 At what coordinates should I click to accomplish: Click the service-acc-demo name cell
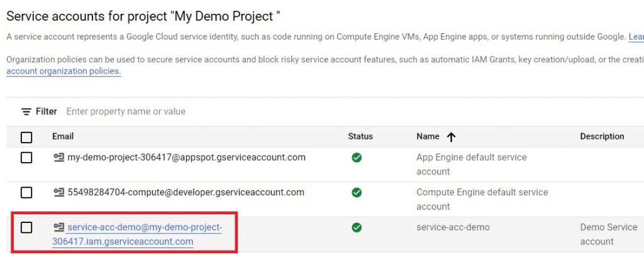click(453, 227)
